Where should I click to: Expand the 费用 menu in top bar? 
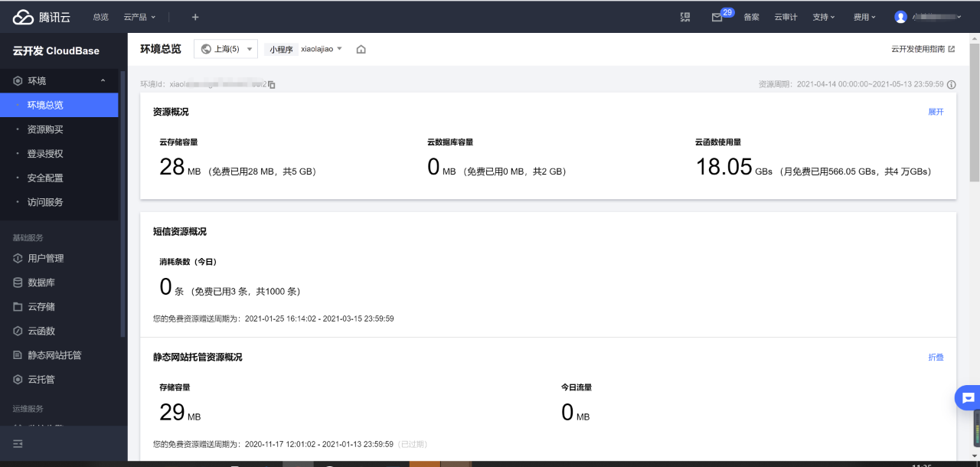(x=865, y=17)
